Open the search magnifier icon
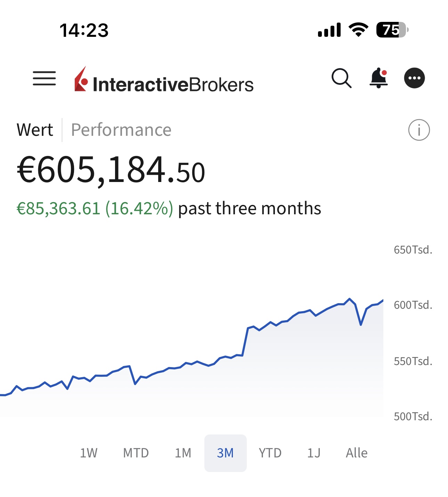The image size is (448, 497). point(341,78)
